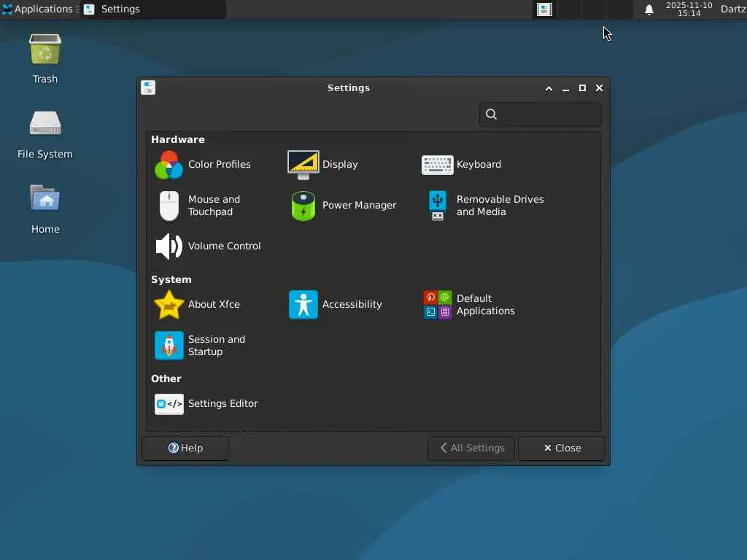Viewport: 747px width, 560px height.
Task: Open Color Profiles settings icon
Action: pyautogui.click(x=169, y=165)
